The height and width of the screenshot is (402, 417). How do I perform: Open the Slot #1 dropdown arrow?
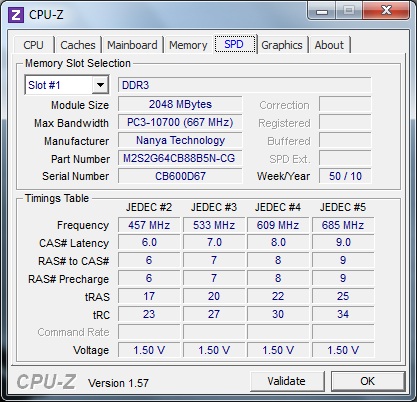click(100, 85)
